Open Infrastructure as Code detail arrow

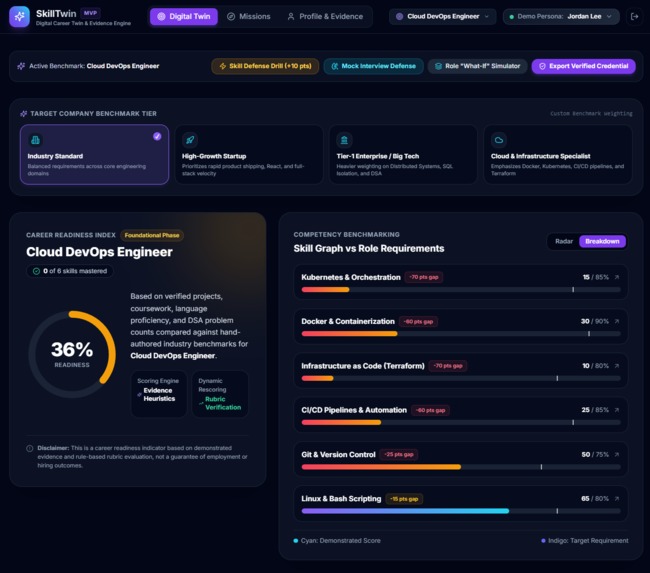(x=617, y=366)
